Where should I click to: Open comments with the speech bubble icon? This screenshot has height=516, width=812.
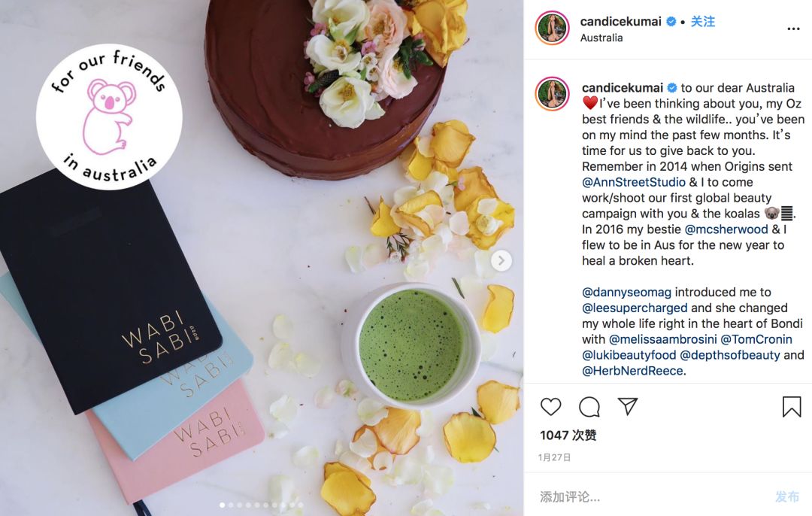pyautogui.click(x=589, y=407)
